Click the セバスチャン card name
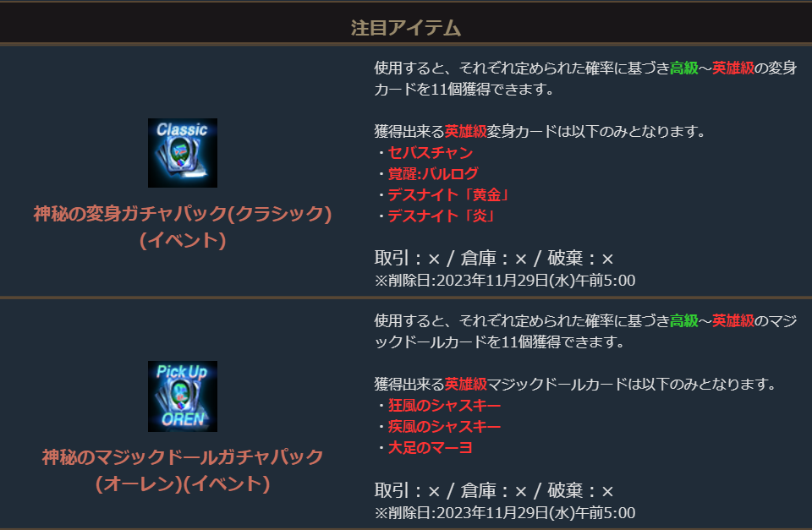812x530 pixels. [x=431, y=153]
